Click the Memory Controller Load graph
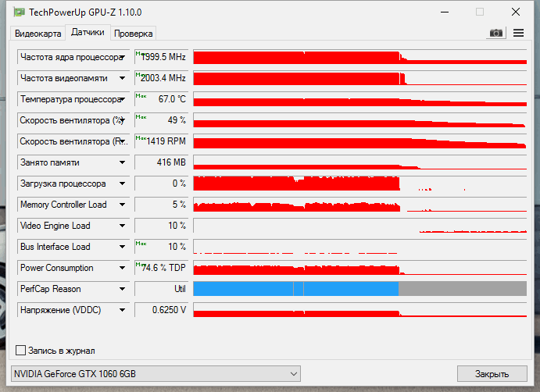Image resolution: width=540 pixels, height=392 pixels. point(360,205)
